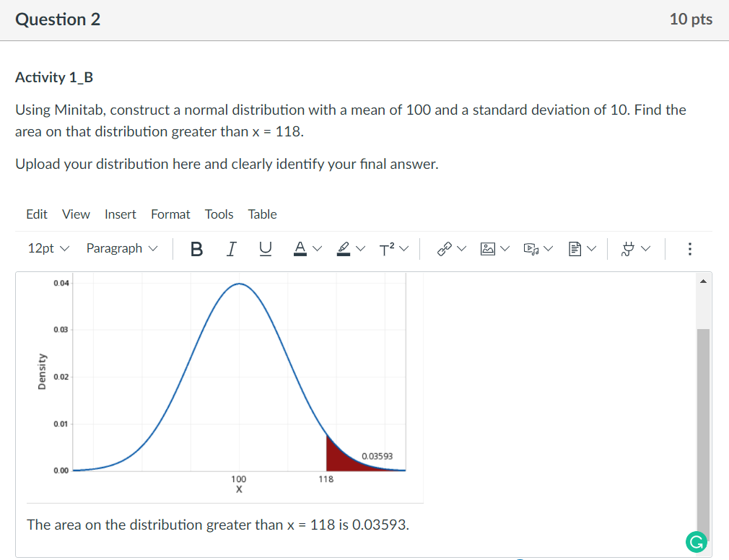Toggle underline formatting

(x=265, y=249)
